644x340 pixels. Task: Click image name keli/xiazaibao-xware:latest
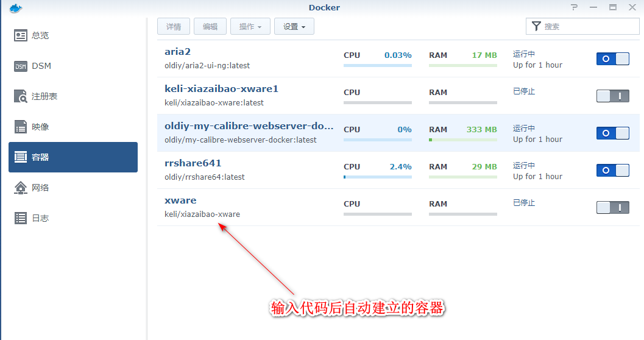pos(214,102)
